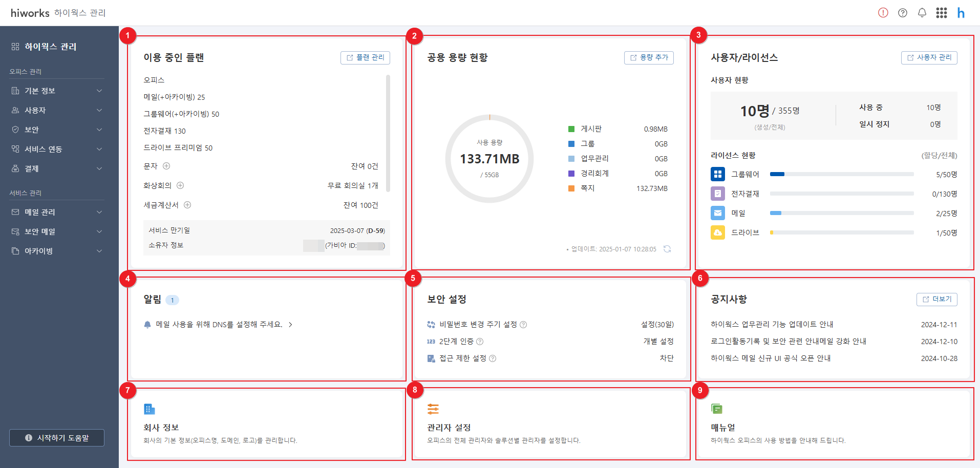Expand the 메일 관리 sidebar menu
Screen dimensions: 980x468
tap(56, 212)
